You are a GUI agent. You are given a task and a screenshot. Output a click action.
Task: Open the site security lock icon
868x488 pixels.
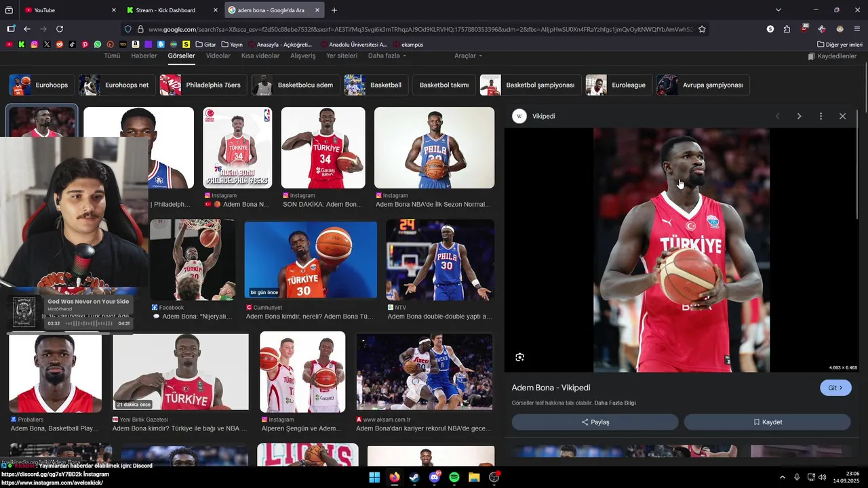[140, 29]
